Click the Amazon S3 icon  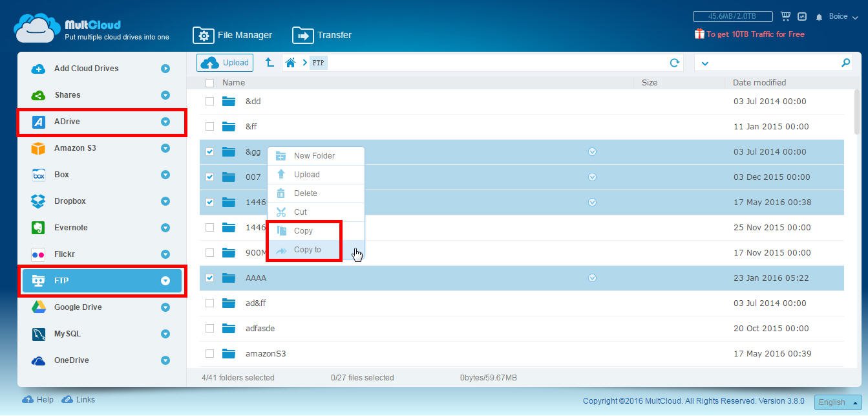[x=38, y=148]
